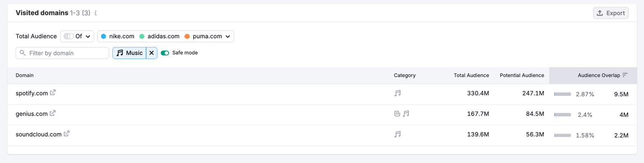The image size is (644, 163).
Task: Open the spotify.com domain link
Action: tap(32, 93)
